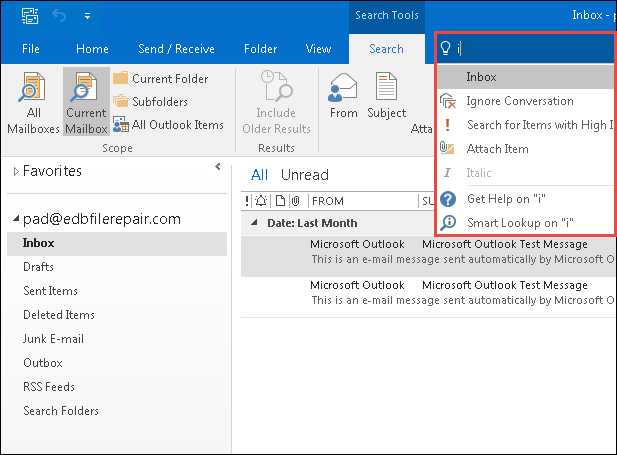617x455 pixels.
Task: Sort by Attachment paperclip column
Action: (296, 201)
